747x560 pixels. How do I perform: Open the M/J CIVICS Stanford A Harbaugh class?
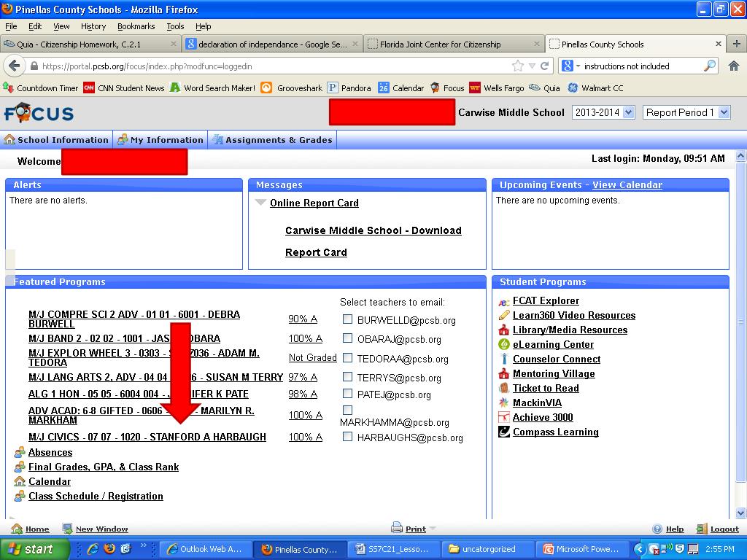tap(147, 437)
